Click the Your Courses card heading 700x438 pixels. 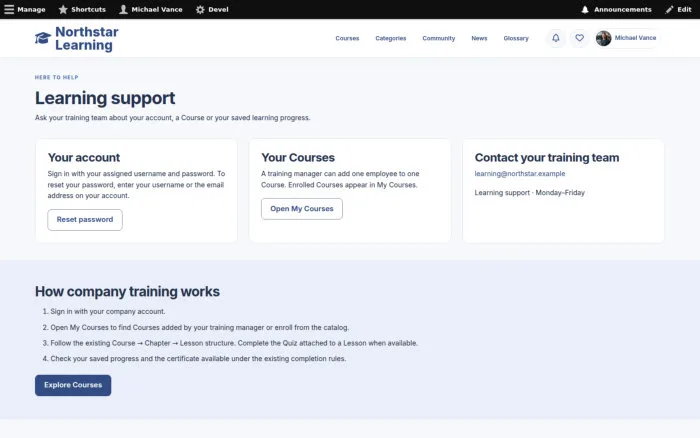[x=298, y=158]
